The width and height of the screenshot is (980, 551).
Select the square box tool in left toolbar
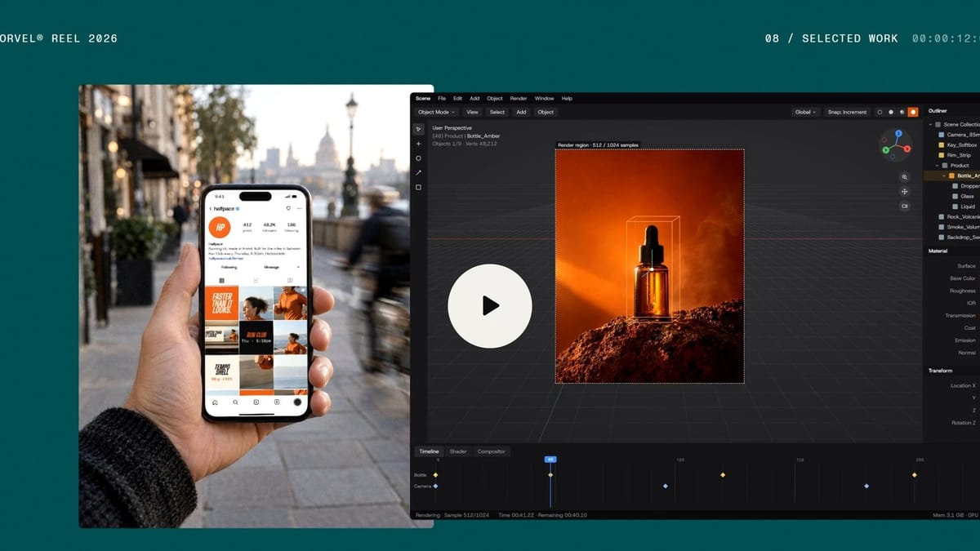coord(418,188)
